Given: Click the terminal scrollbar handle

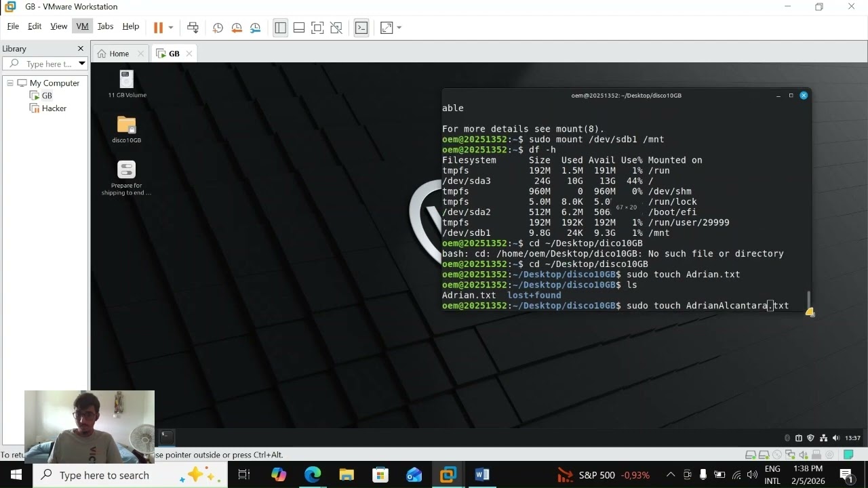Looking at the screenshot, I should [x=808, y=300].
